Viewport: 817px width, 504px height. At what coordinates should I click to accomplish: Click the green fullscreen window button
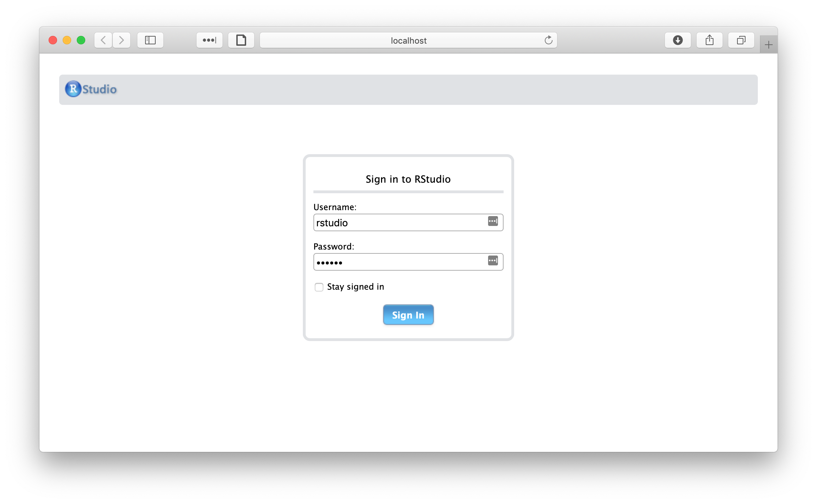pos(81,40)
